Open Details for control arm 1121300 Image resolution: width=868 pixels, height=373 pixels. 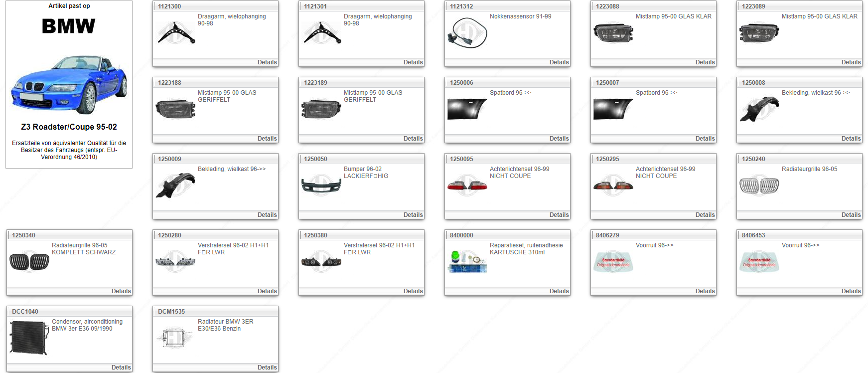click(267, 62)
